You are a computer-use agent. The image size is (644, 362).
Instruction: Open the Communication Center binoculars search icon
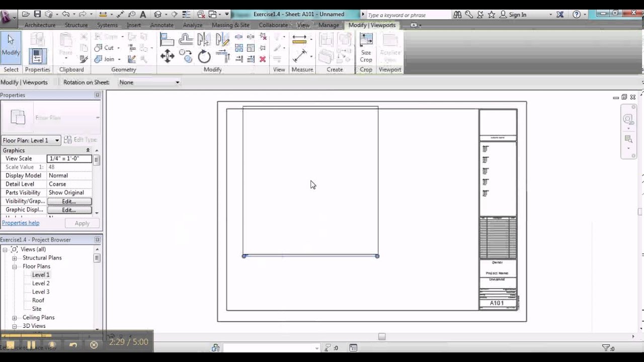click(458, 15)
